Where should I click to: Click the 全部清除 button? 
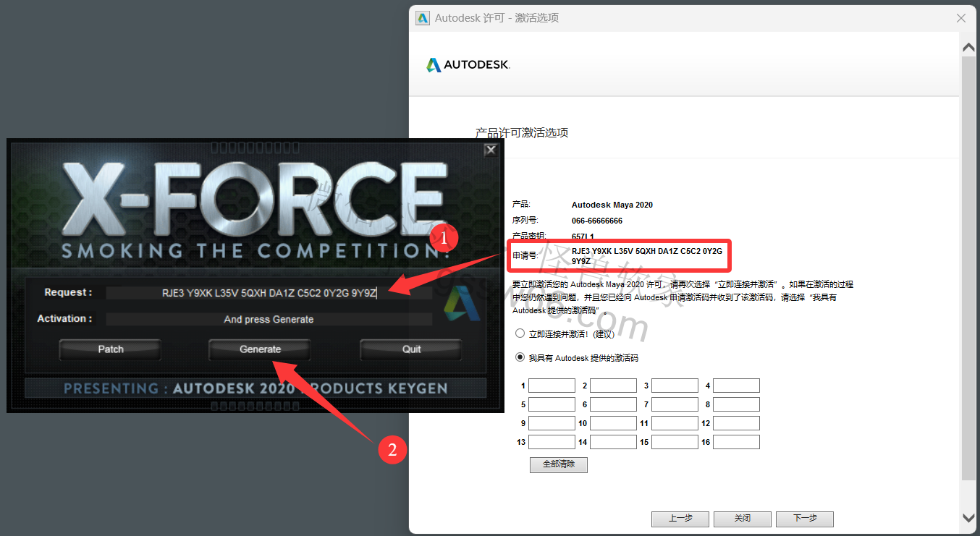559,464
